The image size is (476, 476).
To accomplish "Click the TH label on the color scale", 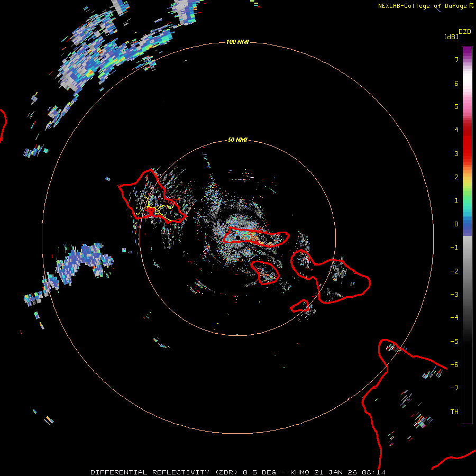I will 454,411.
